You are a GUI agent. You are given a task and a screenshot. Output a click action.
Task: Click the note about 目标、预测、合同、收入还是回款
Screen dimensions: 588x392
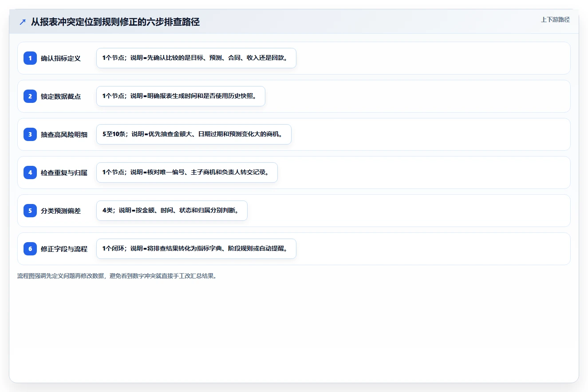[x=196, y=58]
